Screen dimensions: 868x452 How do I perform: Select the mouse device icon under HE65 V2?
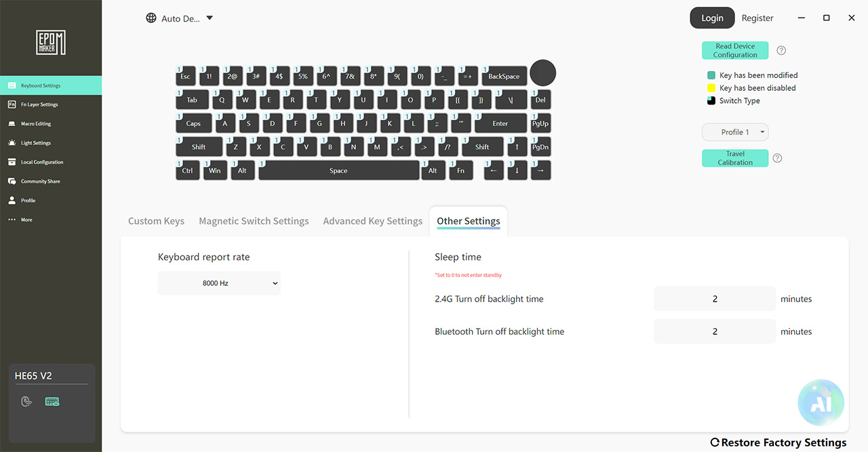coord(26,401)
